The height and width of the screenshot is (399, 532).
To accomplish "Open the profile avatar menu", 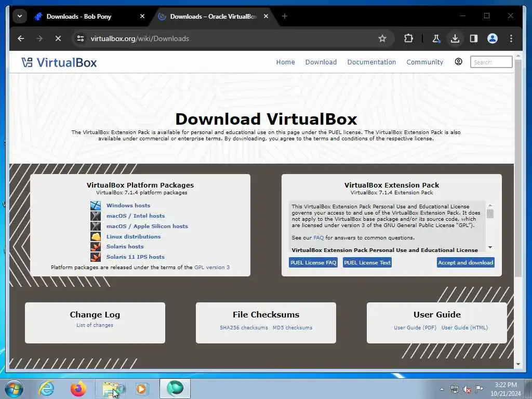I will (493, 38).
